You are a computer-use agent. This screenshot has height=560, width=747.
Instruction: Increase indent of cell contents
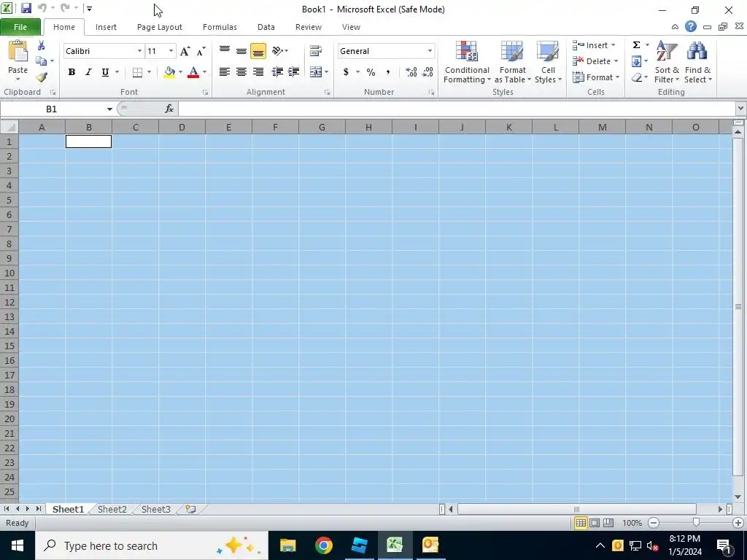[293, 72]
